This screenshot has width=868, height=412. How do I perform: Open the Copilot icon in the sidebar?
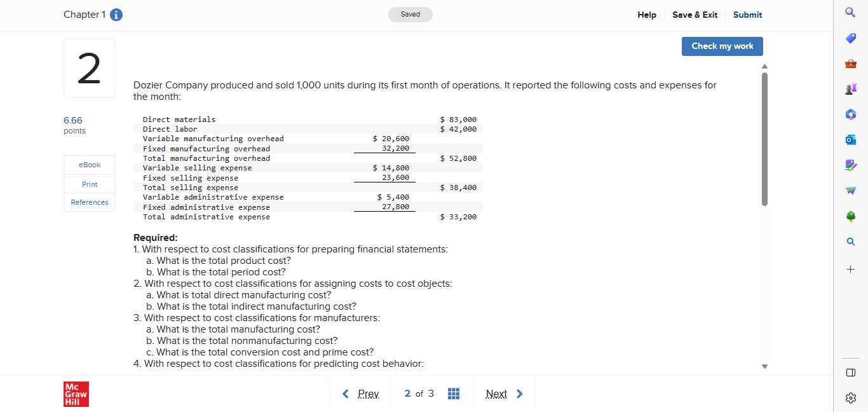[x=850, y=114]
